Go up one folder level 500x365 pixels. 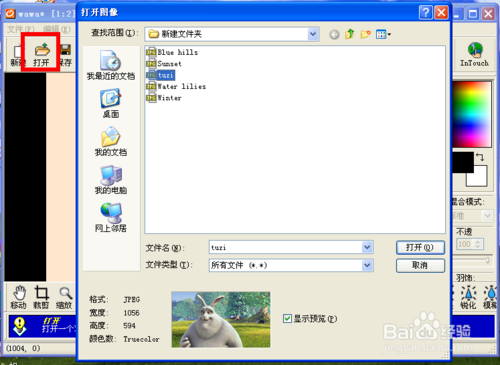pos(350,34)
